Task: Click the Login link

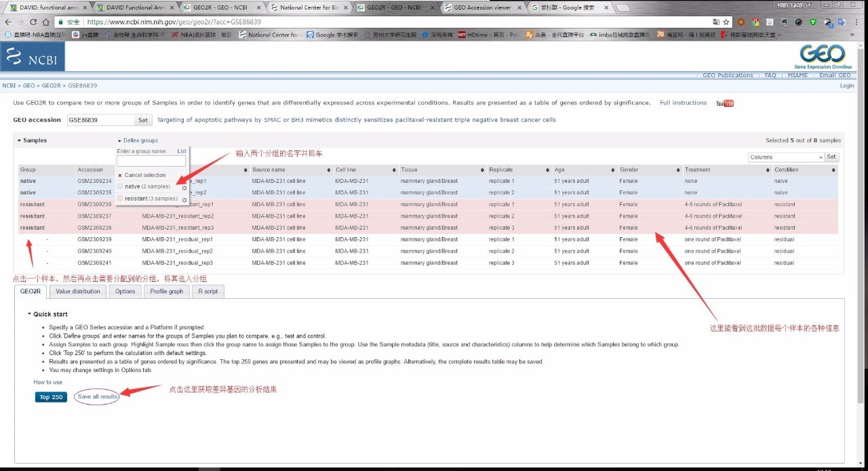Action: point(847,86)
